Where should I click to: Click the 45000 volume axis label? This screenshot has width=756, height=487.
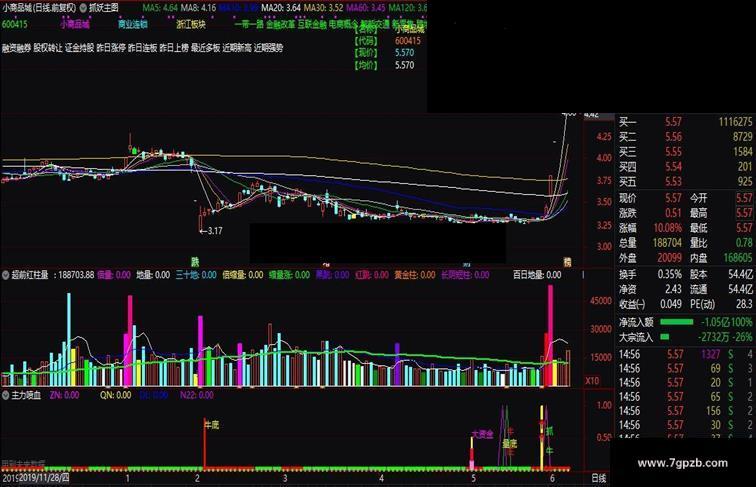click(x=601, y=301)
